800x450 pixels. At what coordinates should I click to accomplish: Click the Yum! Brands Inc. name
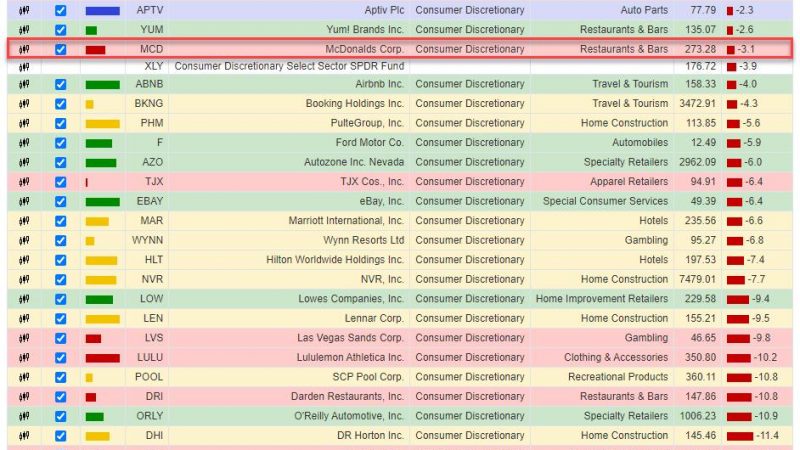(365, 30)
